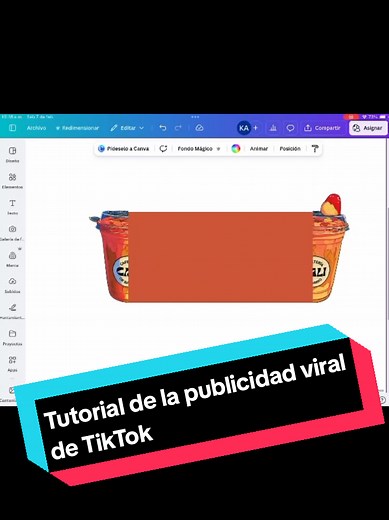Screen dimensions: 389x520
Task: Add a collaborator with the plus icon
Action: (x=256, y=128)
